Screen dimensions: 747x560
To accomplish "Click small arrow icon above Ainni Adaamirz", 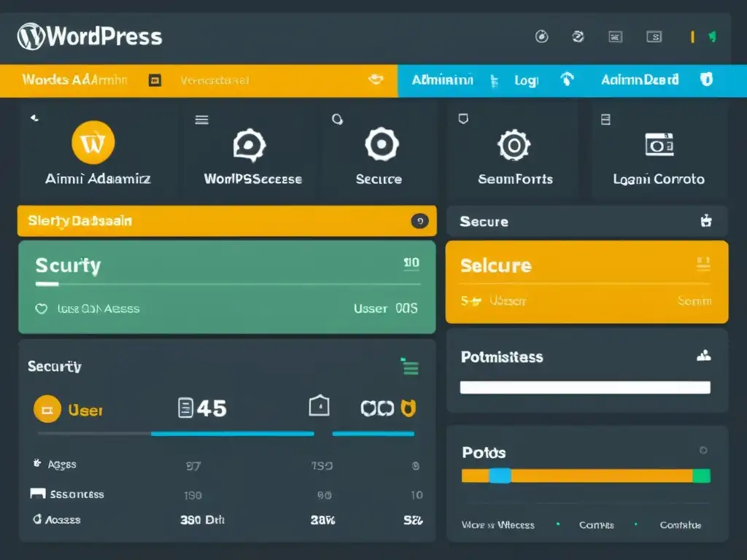I will coord(34,117).
